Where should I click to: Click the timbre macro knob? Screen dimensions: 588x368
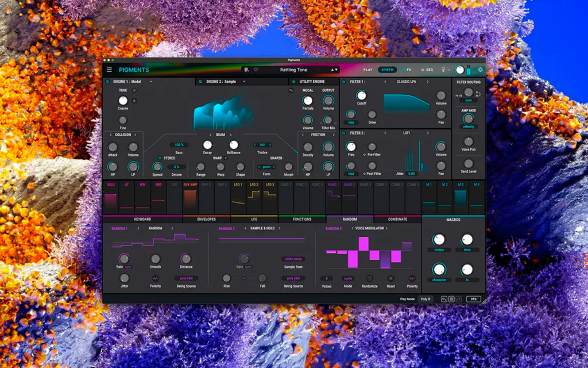(x=439, y=239)
